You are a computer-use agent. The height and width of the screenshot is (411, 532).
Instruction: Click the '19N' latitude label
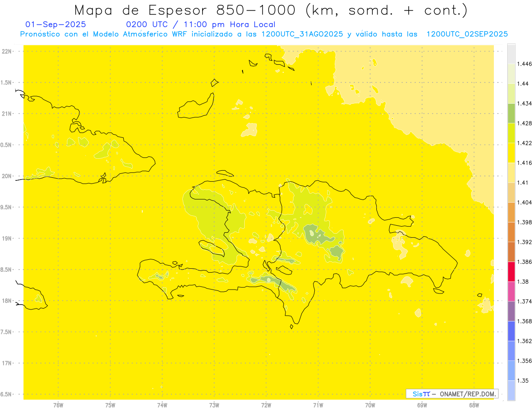coord(7,238)
